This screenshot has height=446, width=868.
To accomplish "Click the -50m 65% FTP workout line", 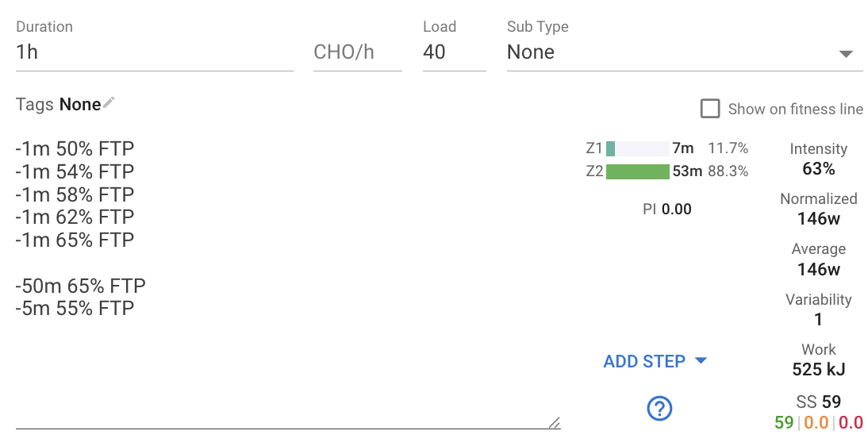I will (81, 286).
